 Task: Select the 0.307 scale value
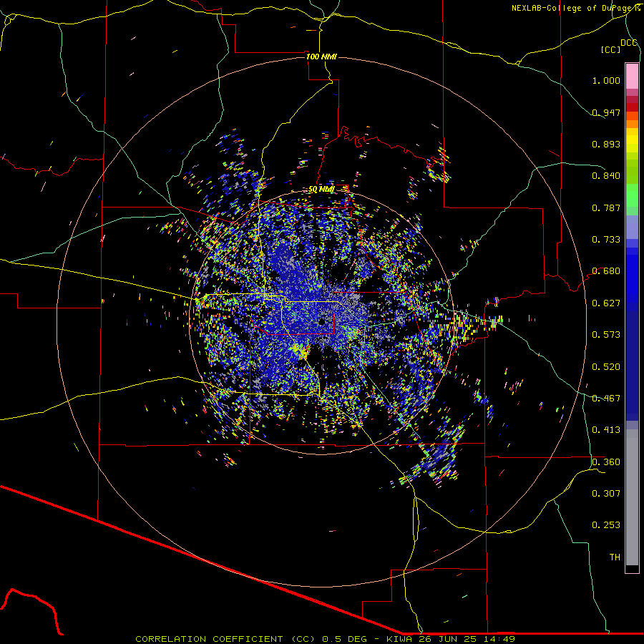[x=606, y=494]
